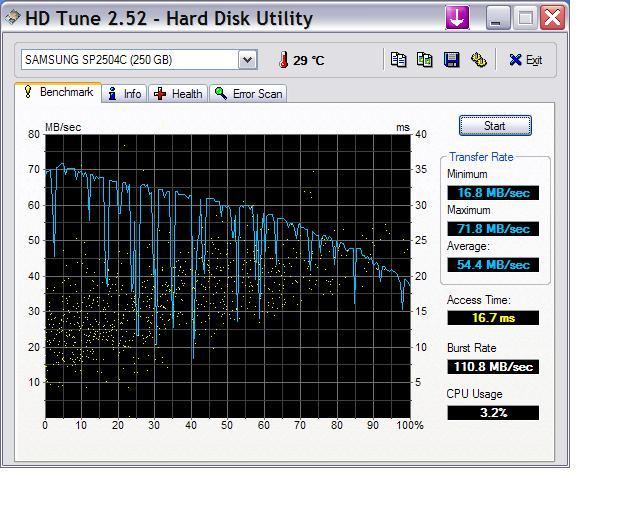Close the HD Tune window
The height and width of the screenshot is (512, 640).
coord(553,18)
